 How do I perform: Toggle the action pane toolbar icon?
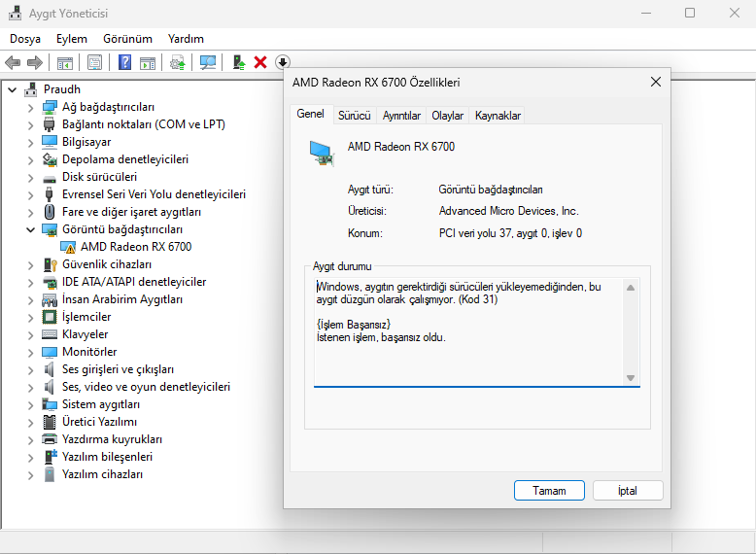[148, 62]
